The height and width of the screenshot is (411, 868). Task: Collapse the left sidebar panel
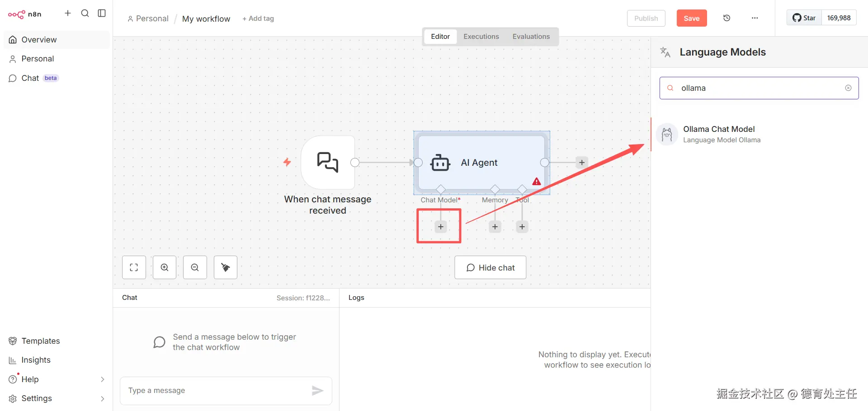tap(102, 13)
